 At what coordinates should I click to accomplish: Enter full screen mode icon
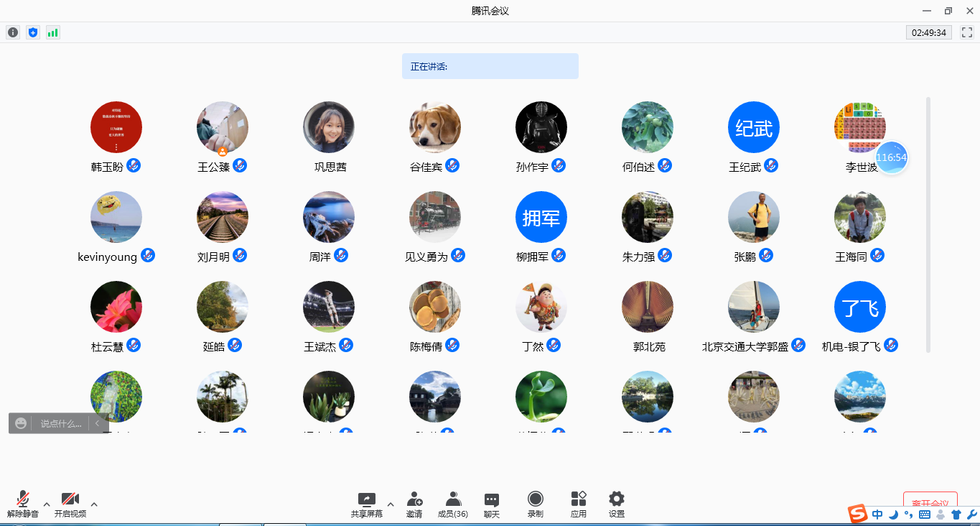click(x=966, y=32)
